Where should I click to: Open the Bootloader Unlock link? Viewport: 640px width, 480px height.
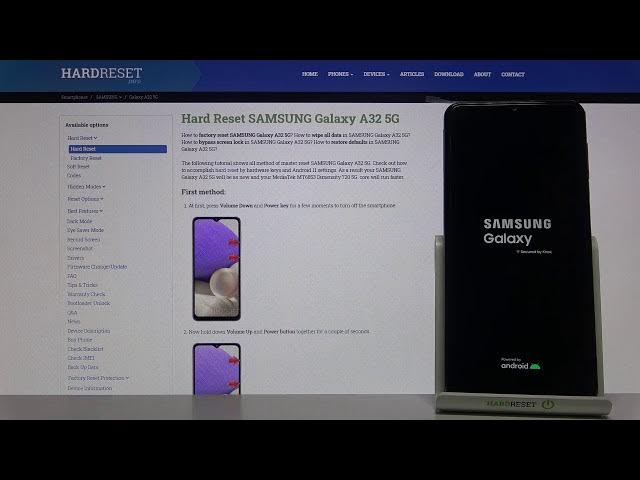point(89,303)
